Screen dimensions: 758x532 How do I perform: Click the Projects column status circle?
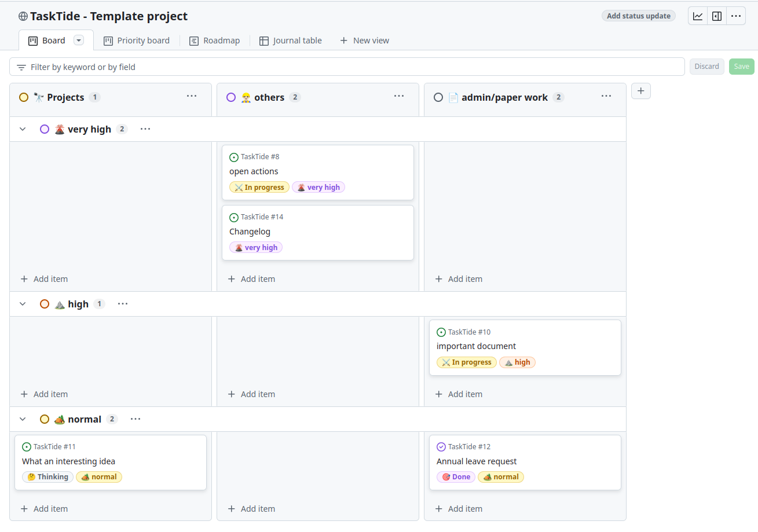tap(24, 97)
